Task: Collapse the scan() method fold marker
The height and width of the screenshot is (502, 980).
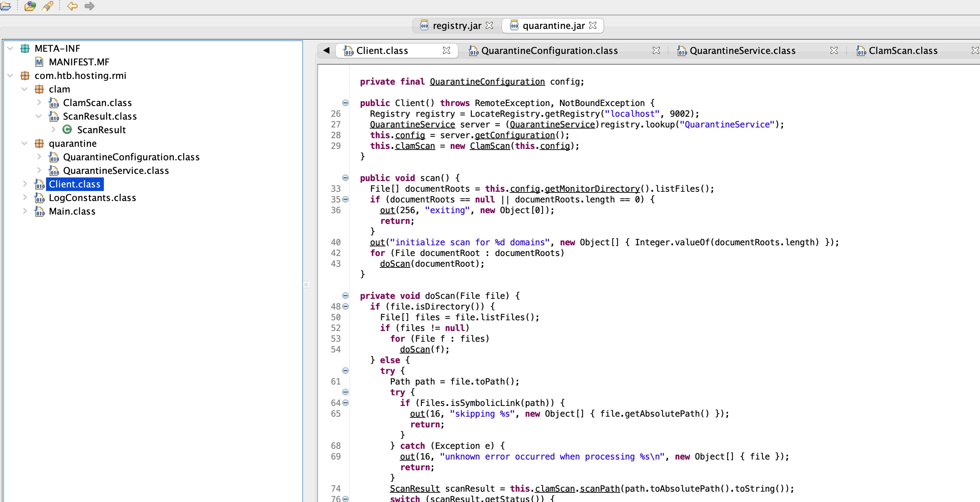Action: pyautogui.click(x=345, y=178)
